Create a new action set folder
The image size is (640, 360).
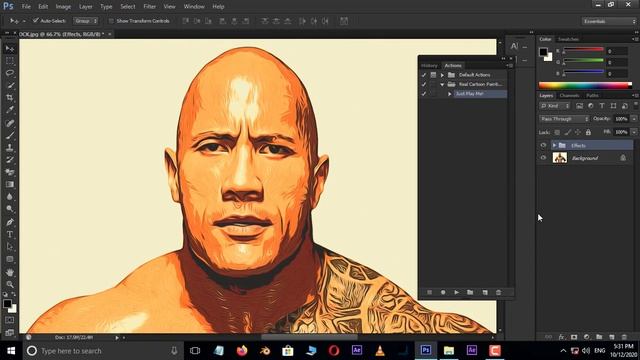tap(470, 292)
